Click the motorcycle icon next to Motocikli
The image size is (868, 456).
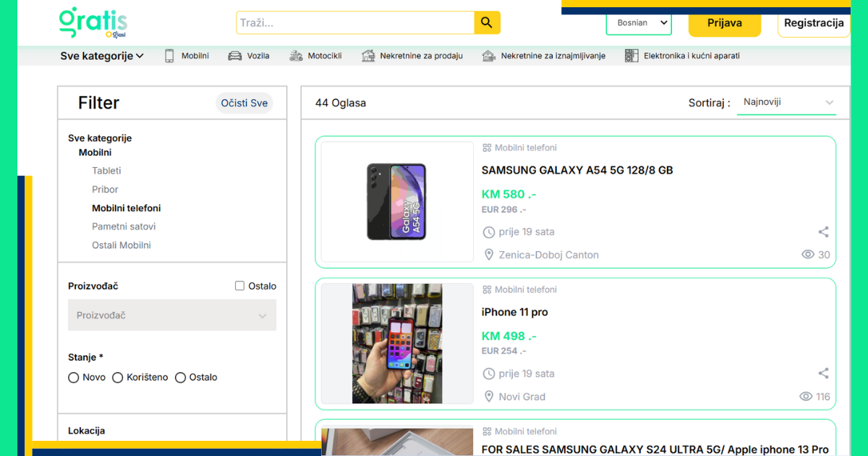[x=296, y=56]
